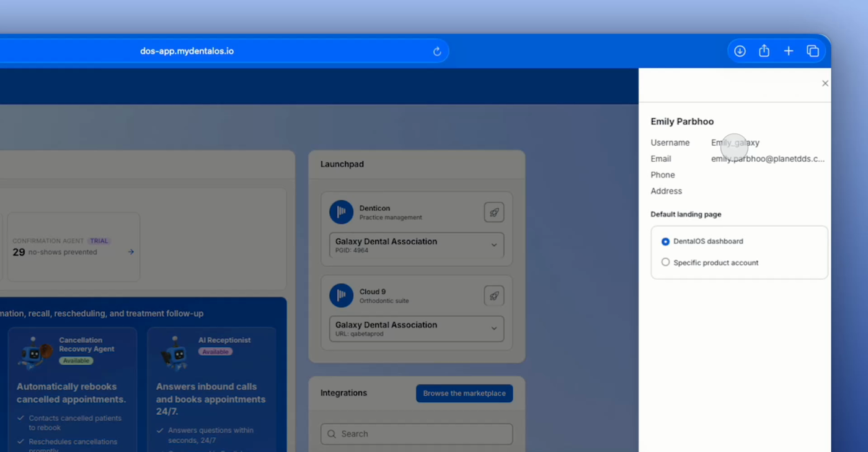Open browser downloads icon
This screenshot has height=452, width=868.
[x=740, y=51]
